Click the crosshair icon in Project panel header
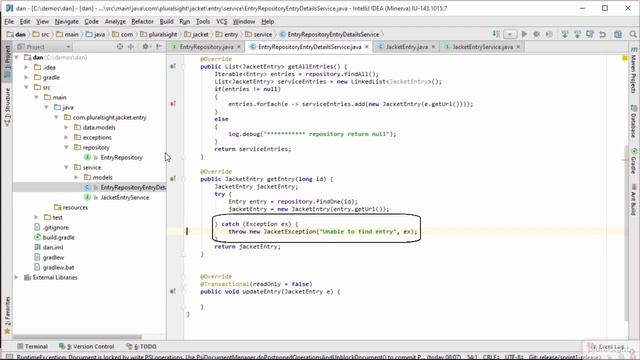The image size is (640, 360). (x=131, y=47)
